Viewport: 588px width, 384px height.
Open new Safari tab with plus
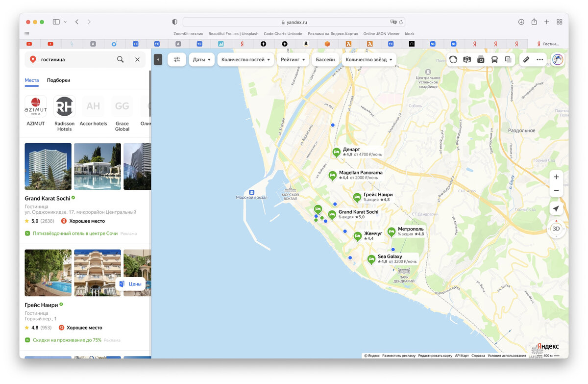(547, 22)
